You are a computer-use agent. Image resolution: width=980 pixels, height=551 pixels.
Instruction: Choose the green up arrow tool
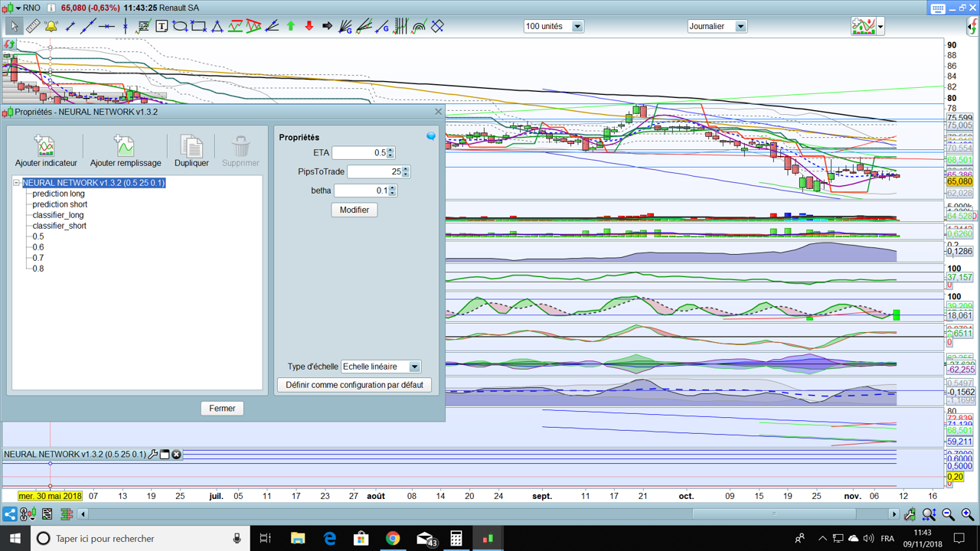point(291,26)
